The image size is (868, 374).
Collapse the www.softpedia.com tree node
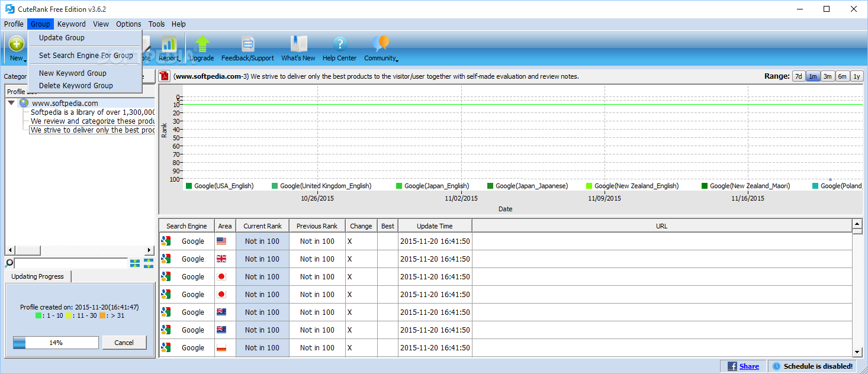point(11,103)
